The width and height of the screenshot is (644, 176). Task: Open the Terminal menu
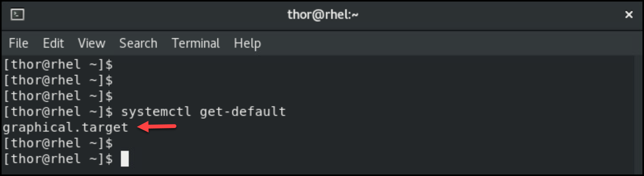pos(195,43)
